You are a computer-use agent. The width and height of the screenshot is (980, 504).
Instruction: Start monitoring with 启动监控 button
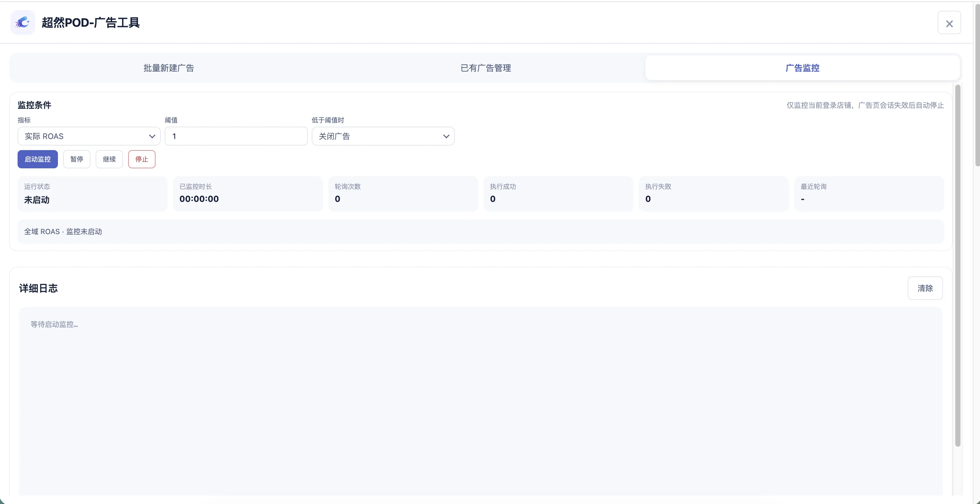(x=38, y=159)
